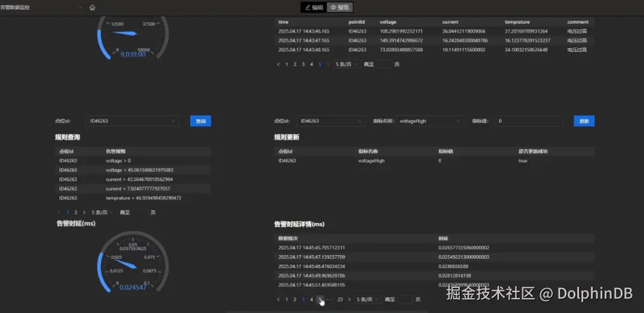
Task: Select page 2 in top alarm table pagination
Action: (295, 64)
